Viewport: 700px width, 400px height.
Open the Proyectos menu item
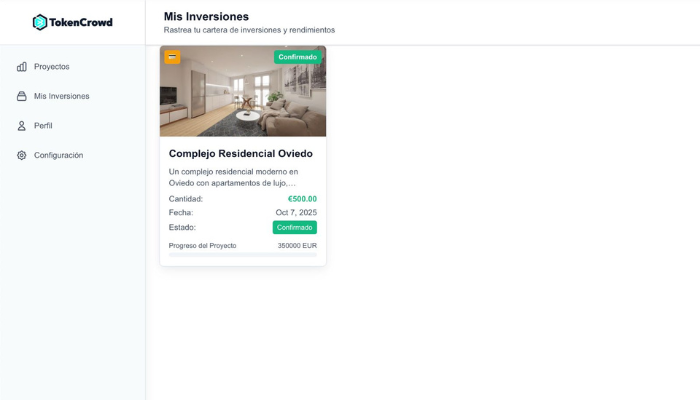[x=52, y=67]
